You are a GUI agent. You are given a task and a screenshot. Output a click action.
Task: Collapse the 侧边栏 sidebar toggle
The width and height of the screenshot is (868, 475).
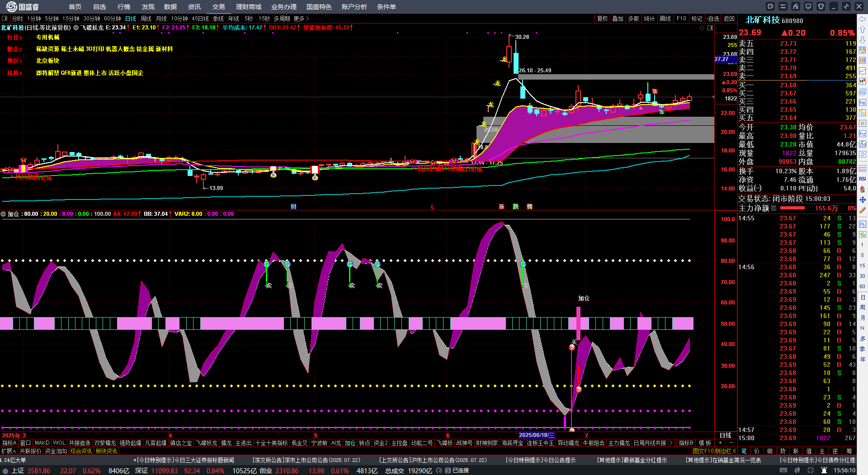(726, 451)
